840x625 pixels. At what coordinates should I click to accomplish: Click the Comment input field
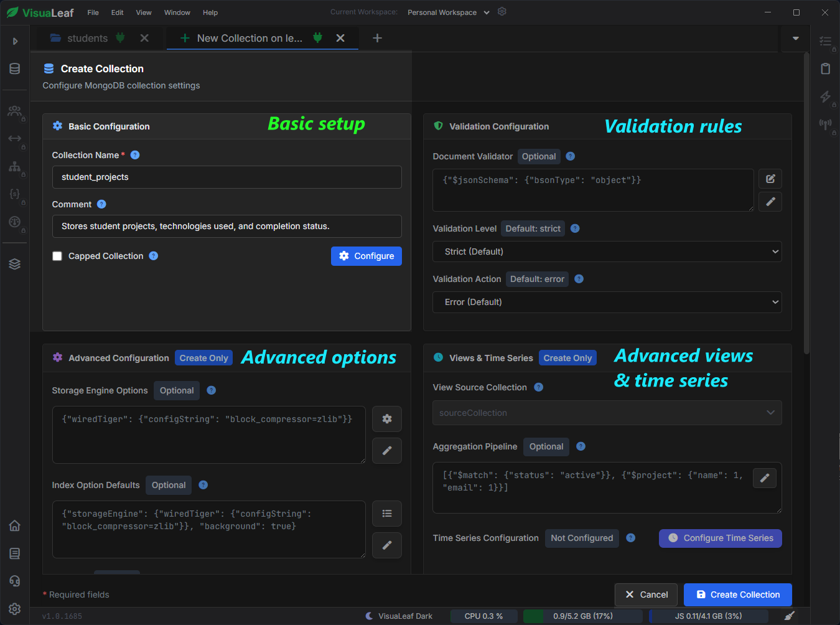227,226
